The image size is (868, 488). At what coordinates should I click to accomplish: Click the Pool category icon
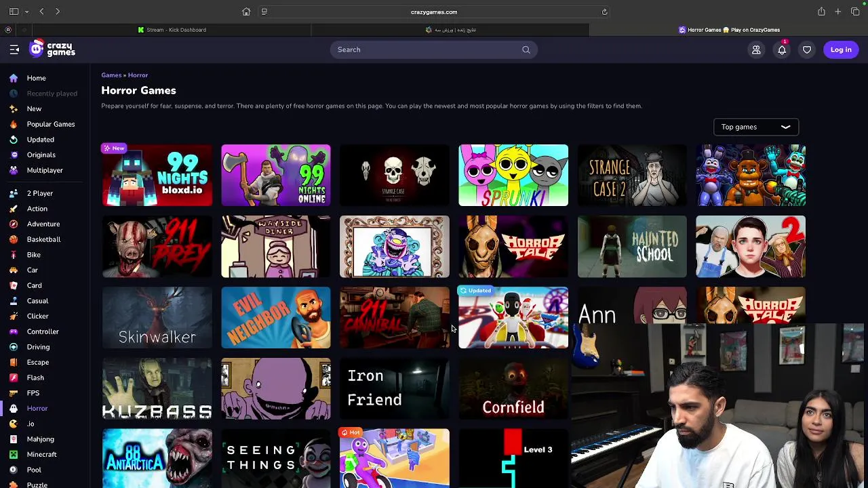(x=14, y=470)
